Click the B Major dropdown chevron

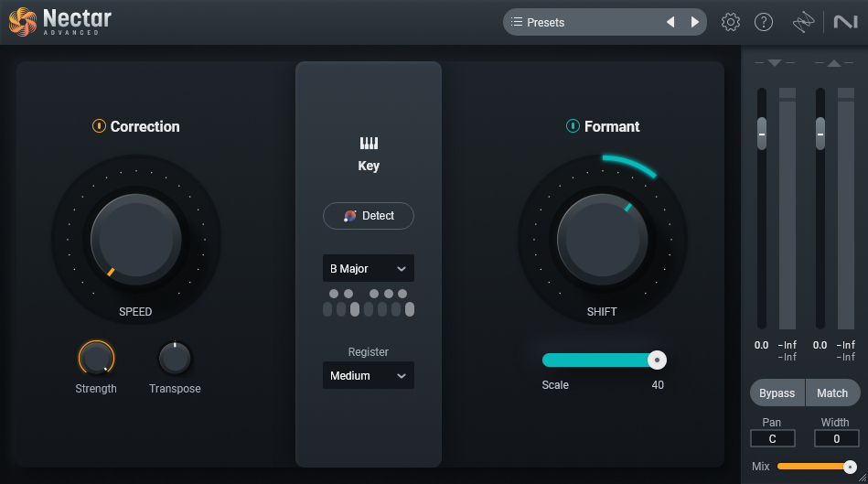[x=402, y=269]
